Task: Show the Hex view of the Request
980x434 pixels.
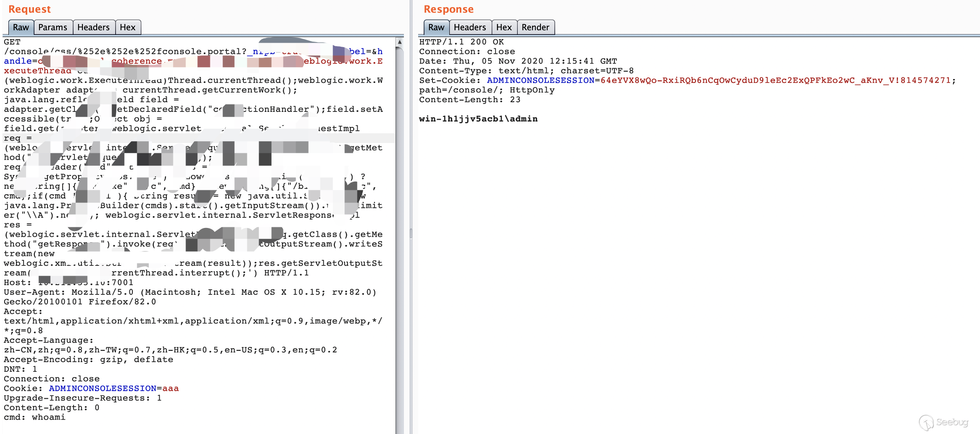Action: pyautogui.click(x=128, y=27)
